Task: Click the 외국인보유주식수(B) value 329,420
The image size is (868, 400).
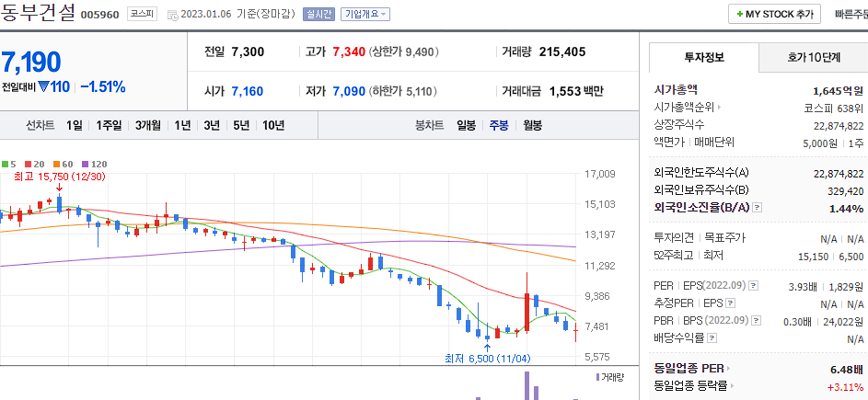Action: [844, 190]
